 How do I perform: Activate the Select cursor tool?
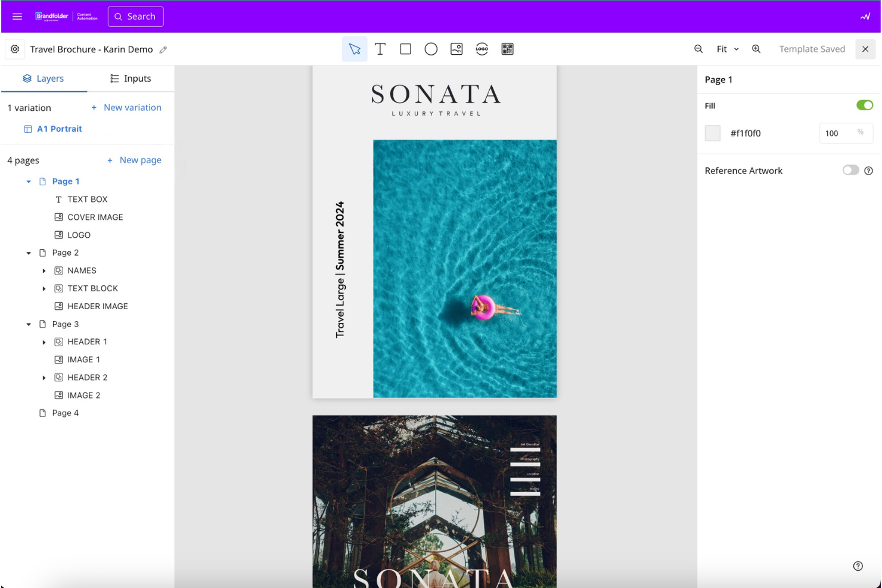click(355, 49)
